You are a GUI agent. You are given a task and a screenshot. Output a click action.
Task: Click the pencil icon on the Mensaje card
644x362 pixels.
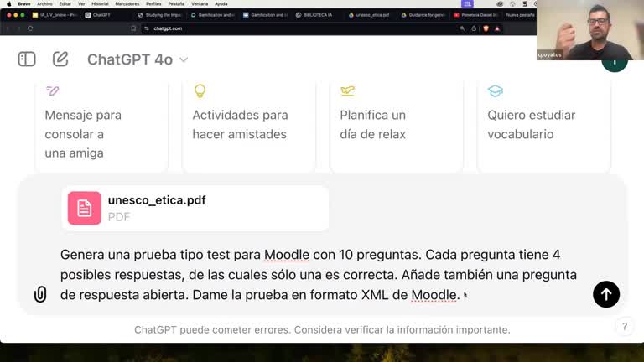click(53, 90)
